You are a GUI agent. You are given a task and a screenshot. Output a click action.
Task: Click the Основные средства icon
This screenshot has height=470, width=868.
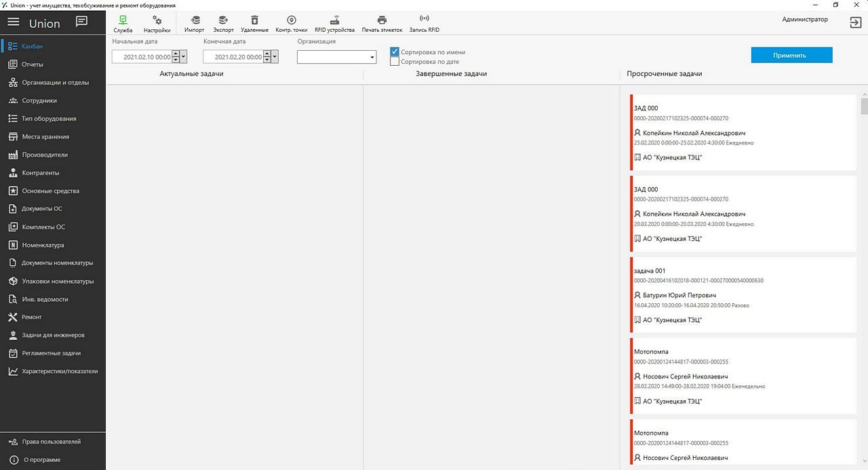(x=13, y=191)
